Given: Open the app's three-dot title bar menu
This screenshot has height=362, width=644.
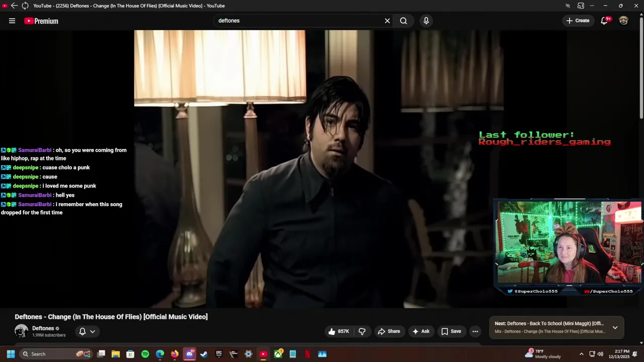Looking at the screenshot, I should pyautogui.click(x=592, y=6).
